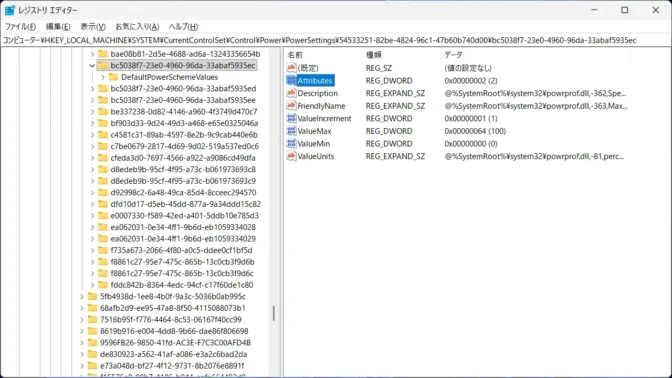Click folder icon of DefaultPowerSchemeValues key
This screenshot has width=672, height=378.
[x=113, y=77]
